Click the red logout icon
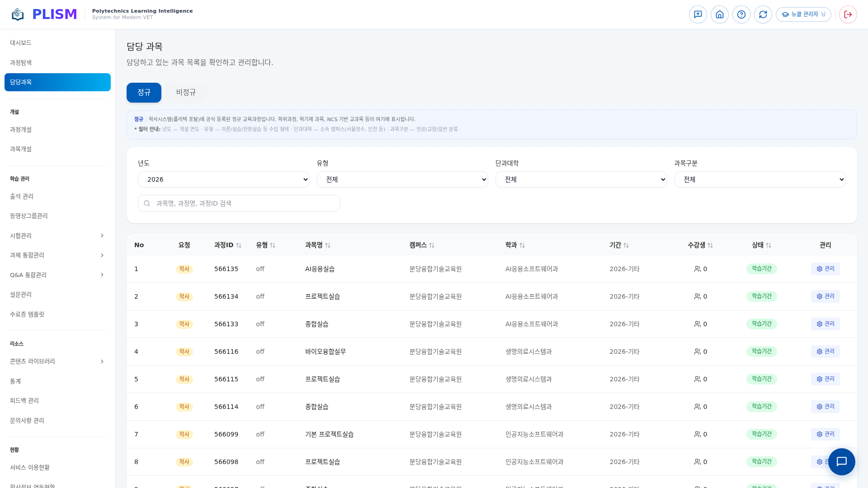The image size is (868, 488). pos(848,14)
